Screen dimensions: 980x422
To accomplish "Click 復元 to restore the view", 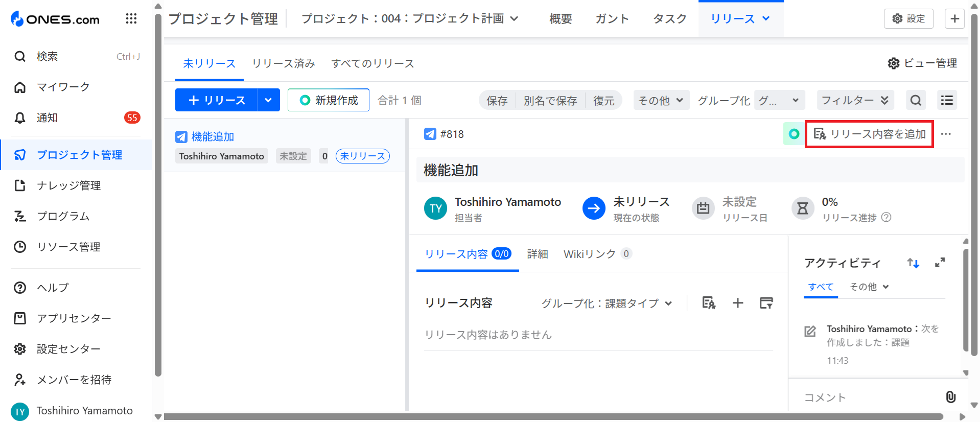I will click(x=603, y=101).
